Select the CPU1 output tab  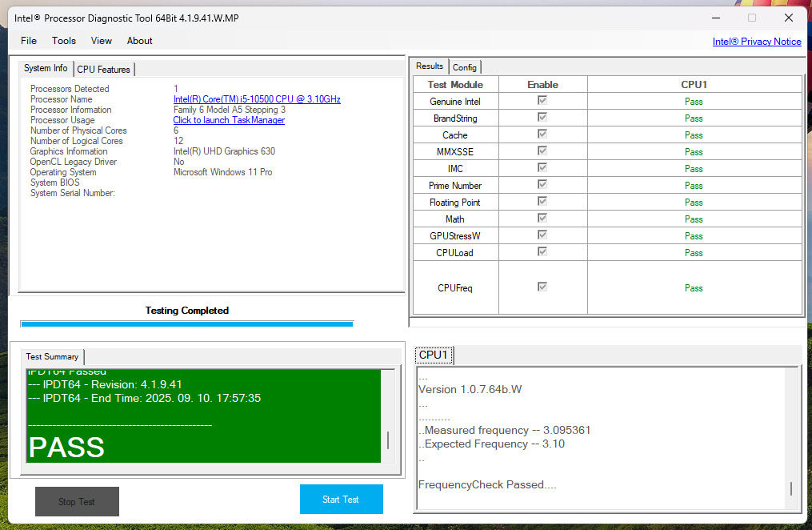(434, 355)
